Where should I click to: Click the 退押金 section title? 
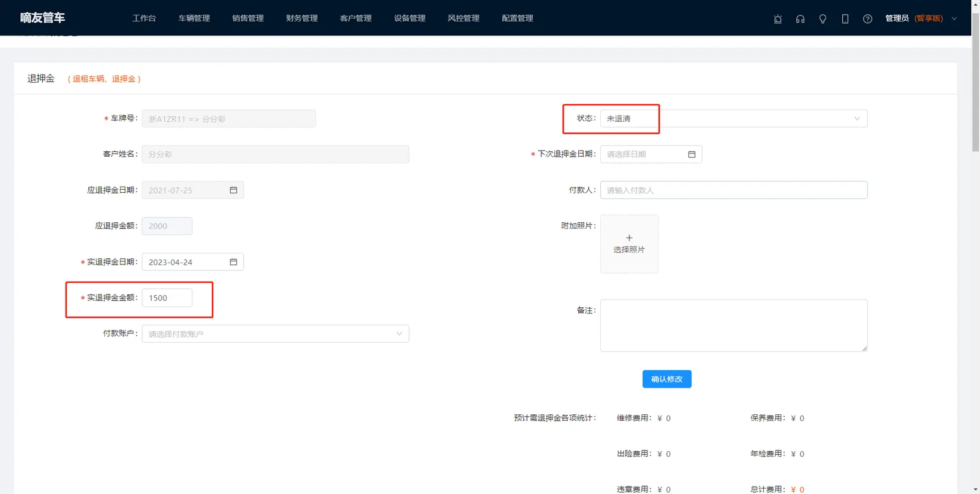(x=41, y=78)
